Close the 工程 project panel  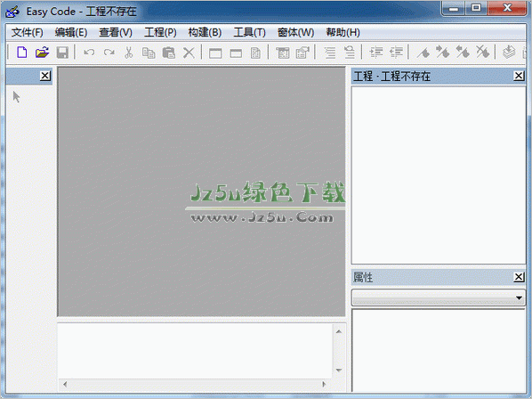point(519,76)
